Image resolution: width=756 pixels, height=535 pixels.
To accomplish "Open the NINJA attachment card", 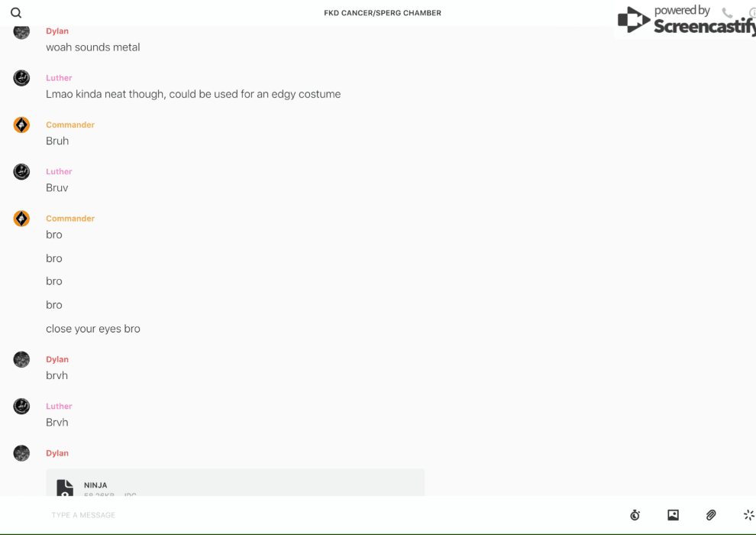I will point(235,482).
